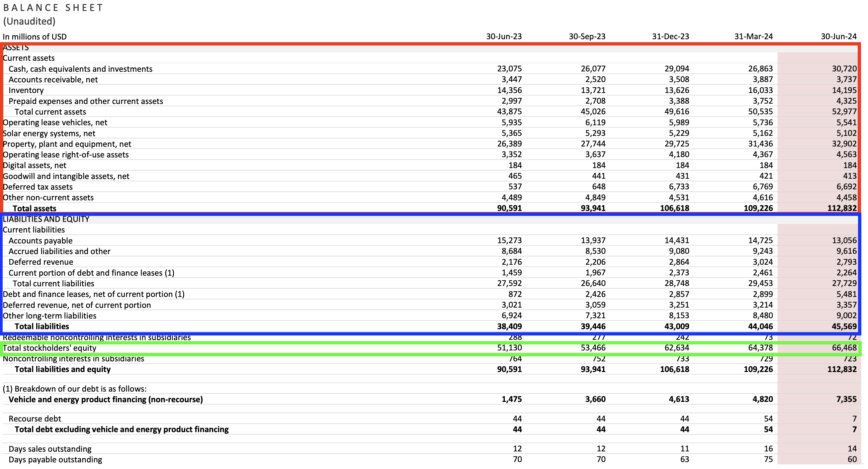Click 'Operating lease vehicles, net' label
The width and height of the screenshot is (868, 469).
click(x=55, y=122)
